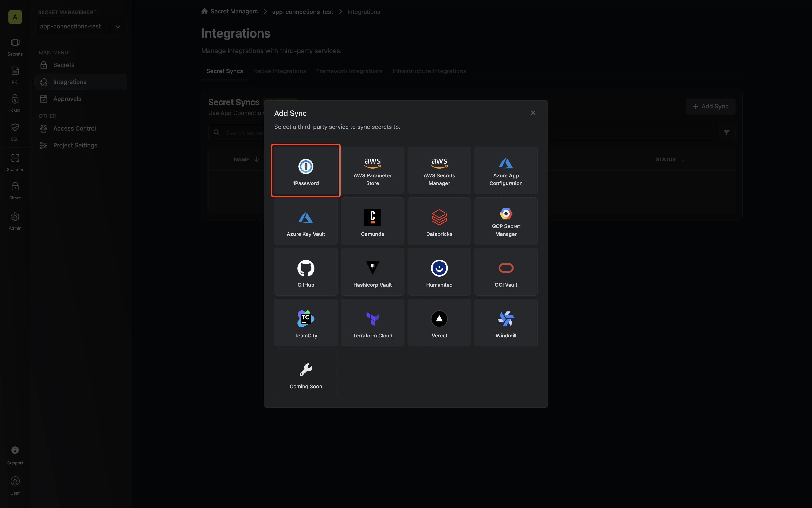Close the Add Sync dialog
The image size is (812, 508).
point(533,113)
